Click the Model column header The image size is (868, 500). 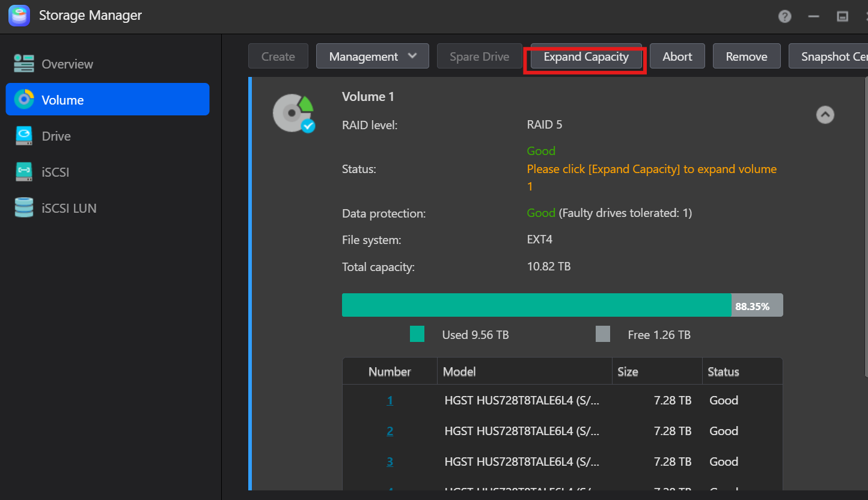click(x=459, y=372)
